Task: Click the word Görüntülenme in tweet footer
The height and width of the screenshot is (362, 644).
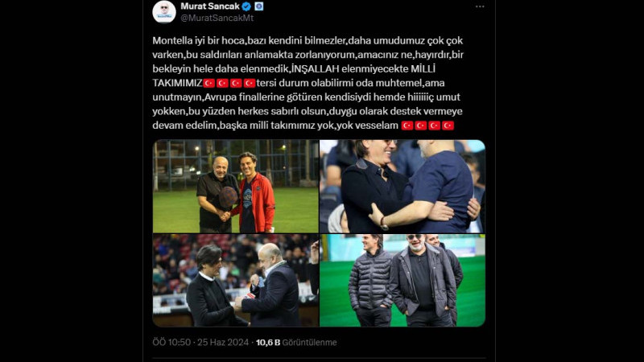Action: pos(309,343)
